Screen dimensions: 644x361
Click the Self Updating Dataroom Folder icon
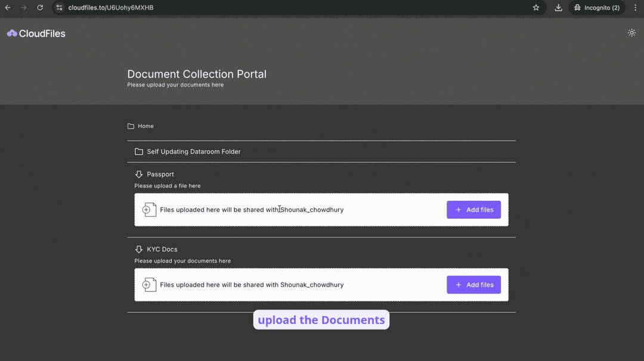tap(138, 151)
